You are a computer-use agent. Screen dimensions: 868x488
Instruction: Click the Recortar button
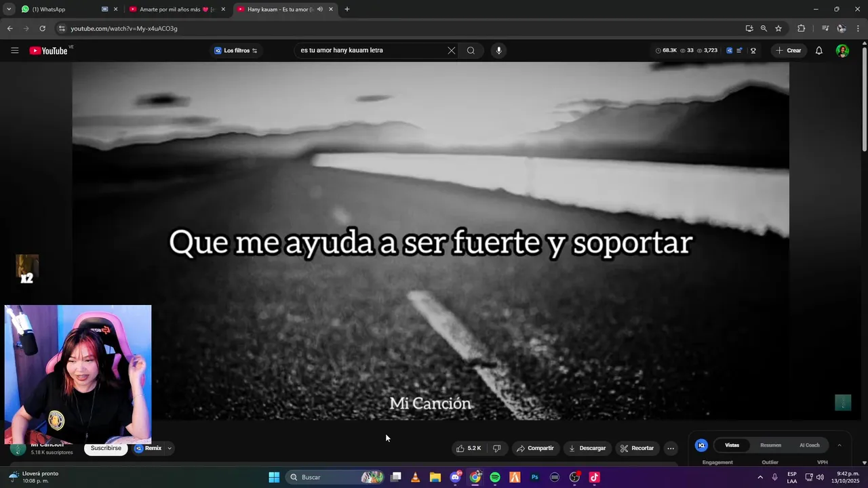pos(637,449)
